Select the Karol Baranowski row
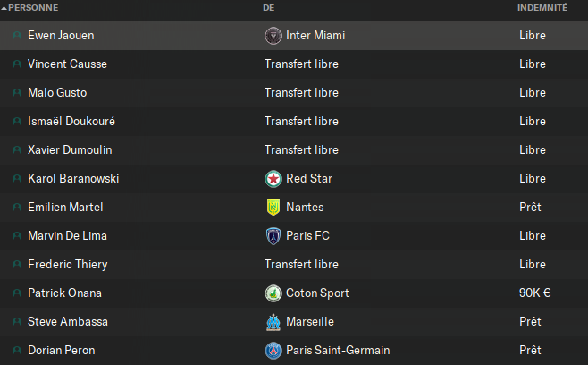 294,178
